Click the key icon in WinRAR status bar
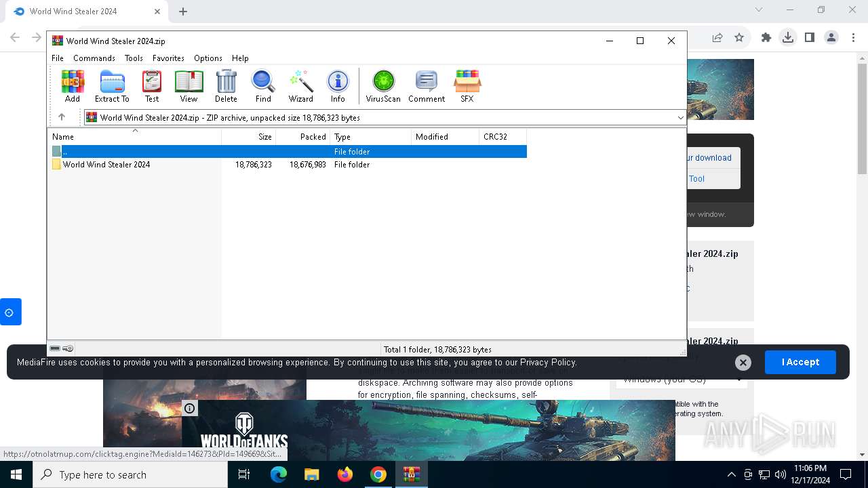Viewport: 868px width, 488px height. tap(68, 348)
